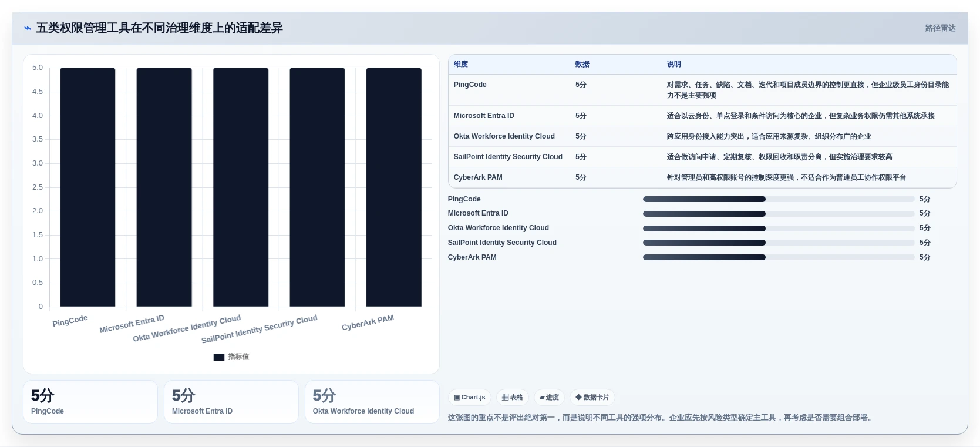Select Microsoft Entra ID in the table
Screen dimensions: 980x447
click(x=484, y=116)
